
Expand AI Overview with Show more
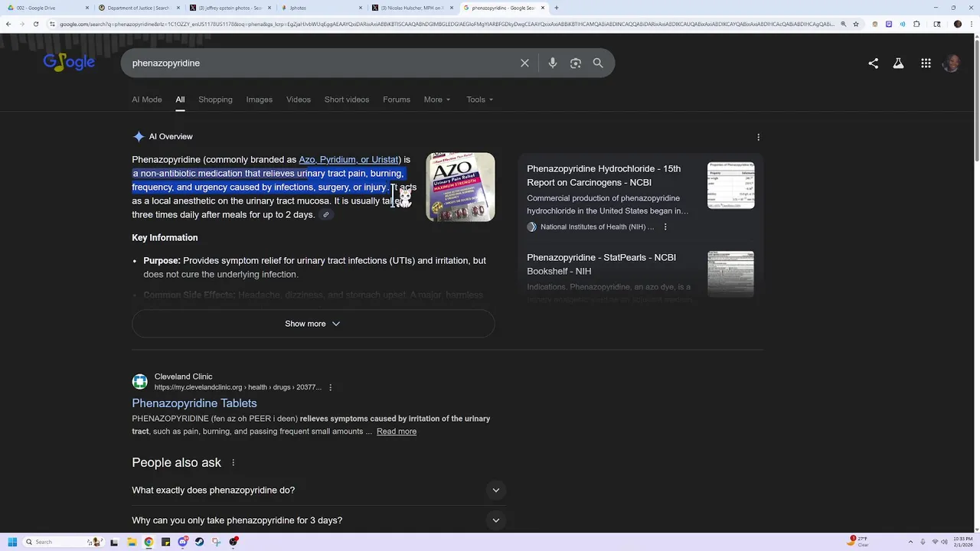pos(313,324)
